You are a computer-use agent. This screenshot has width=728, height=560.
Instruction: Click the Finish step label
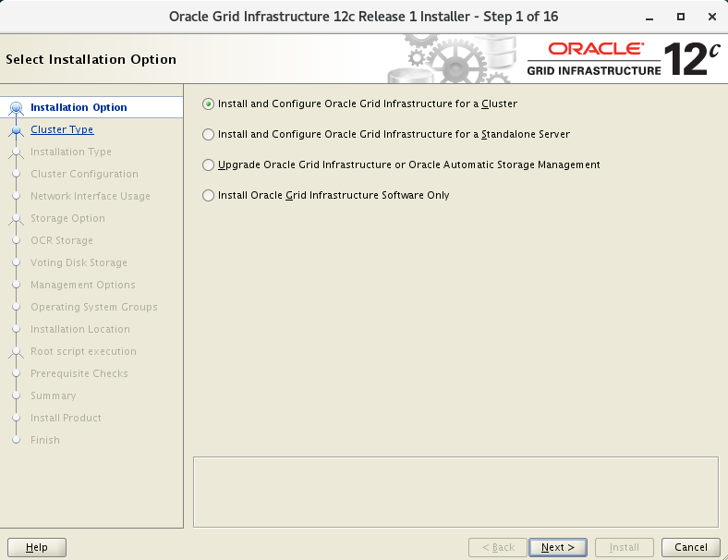[45, 440]
